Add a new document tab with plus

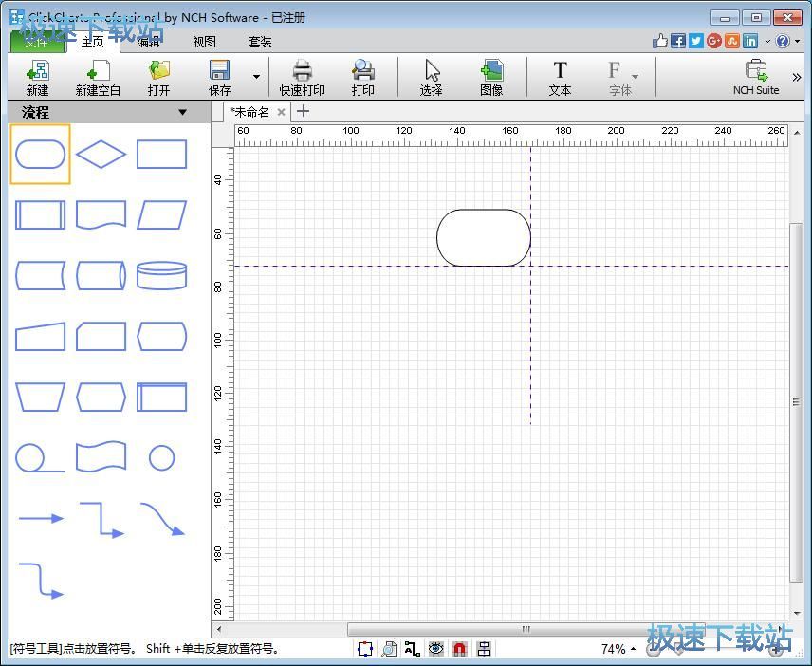point(304,111)
